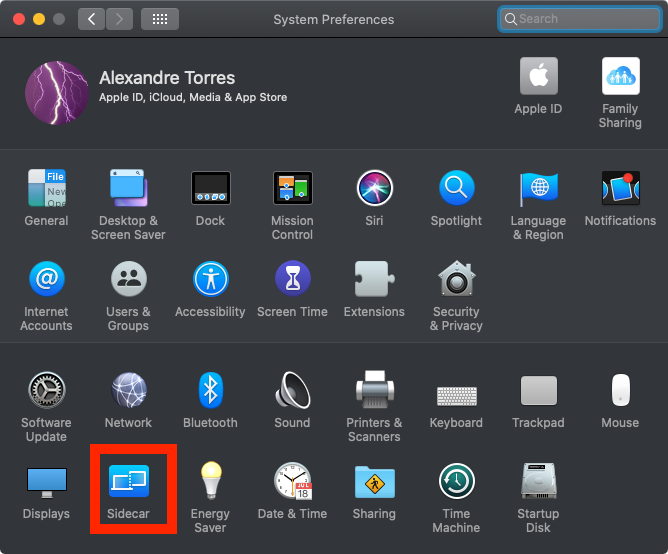This screenshot has width=668, height=554.
Task: Click the lightning profile picture
Action: click(57, 93)
